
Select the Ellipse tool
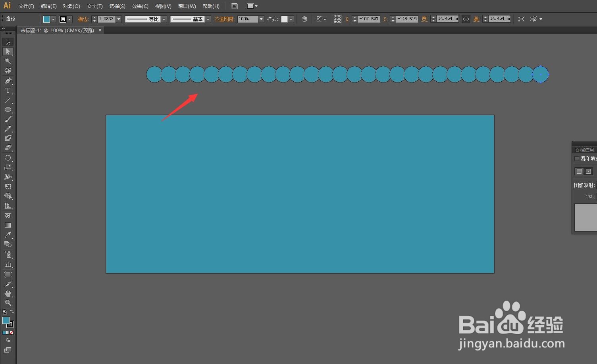[x=8, y=109]
